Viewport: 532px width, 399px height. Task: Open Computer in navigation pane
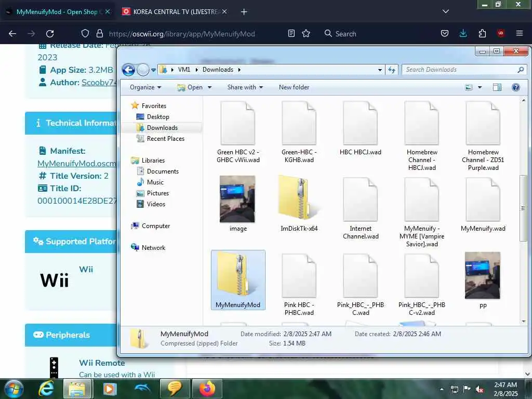(151, 226)
